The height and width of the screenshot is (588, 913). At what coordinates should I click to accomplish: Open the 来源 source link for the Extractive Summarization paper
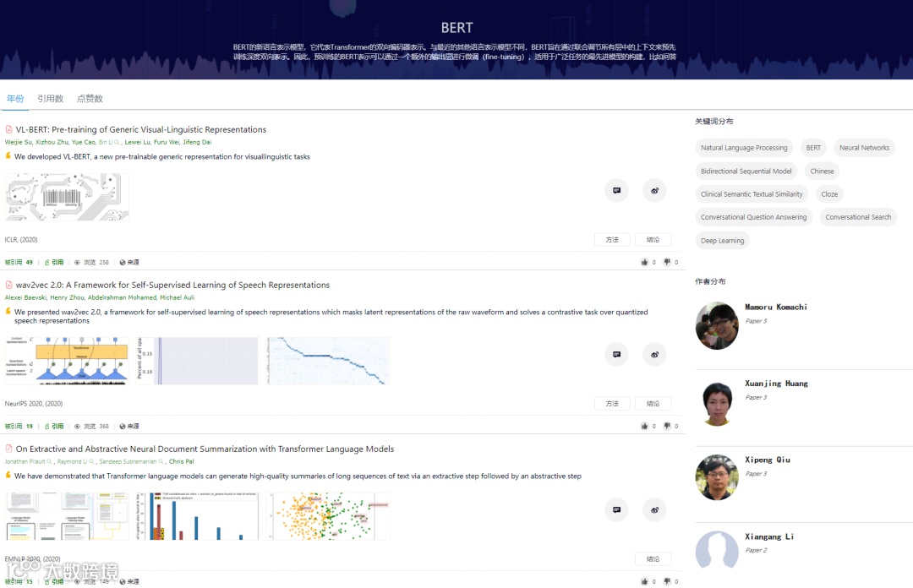[129, 581]
